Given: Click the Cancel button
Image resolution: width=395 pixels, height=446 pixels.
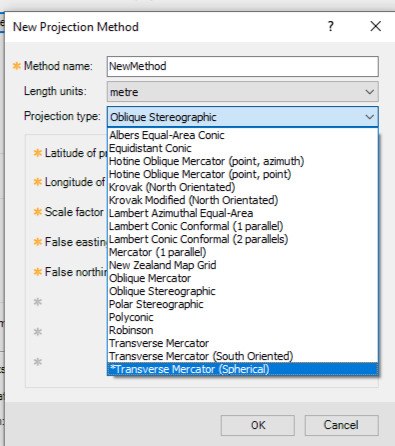Looking at the screenshot, I should tap(341, 425).
